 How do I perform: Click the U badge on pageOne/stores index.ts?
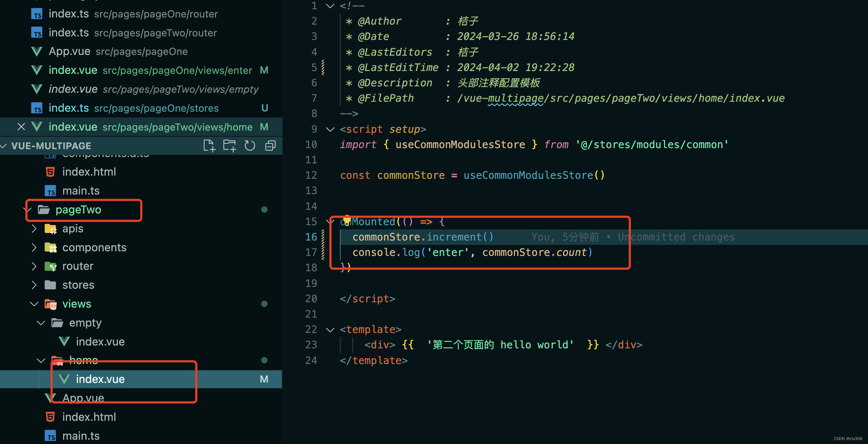(265, 108)
